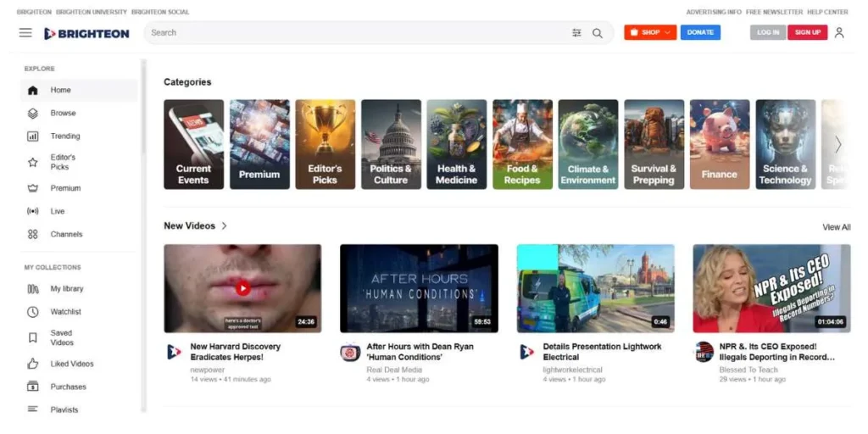Open the Politics & Culture category tile
The height and width of the screenshot is (434, 868).
click(392, 144)
